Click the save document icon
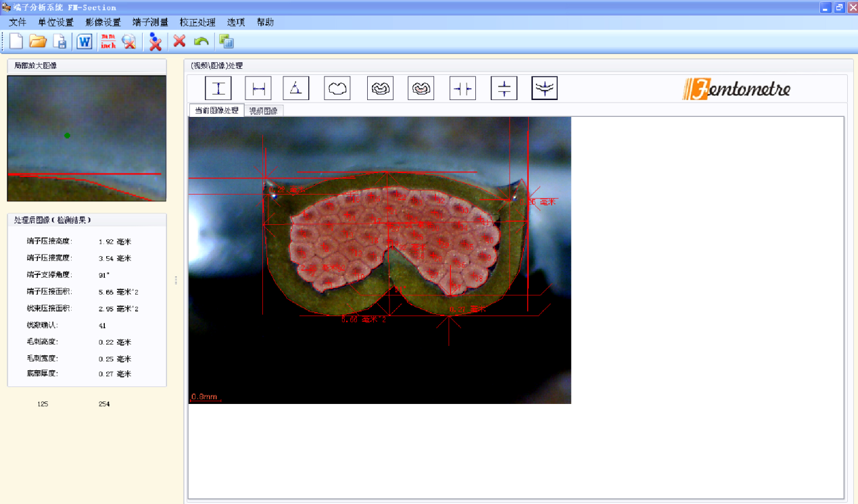Screen dimensions: 858x504 click(x=60, y=41)
